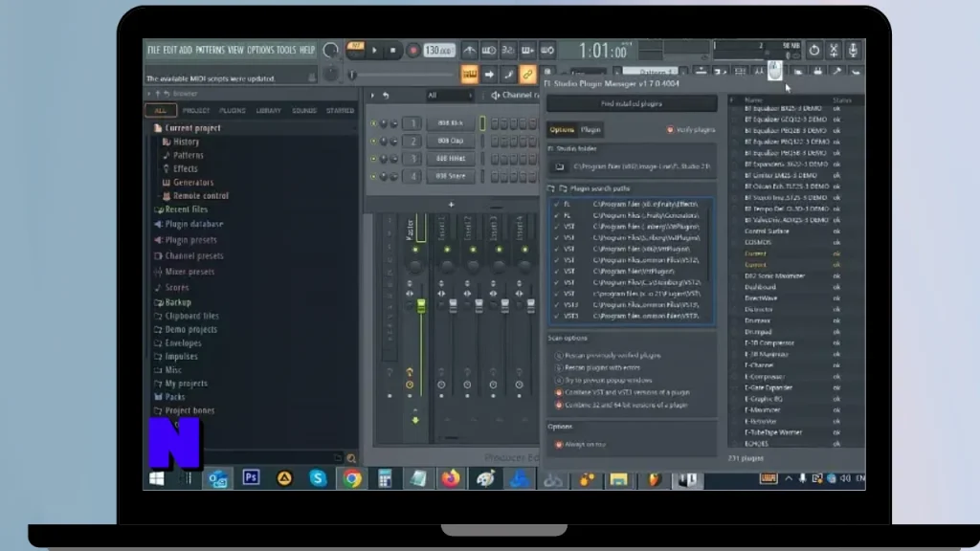Uncheck the first FL plugin search path
The height and width of the screenshot is (551, 980).
pyautogui.click(x=557, y=205)
